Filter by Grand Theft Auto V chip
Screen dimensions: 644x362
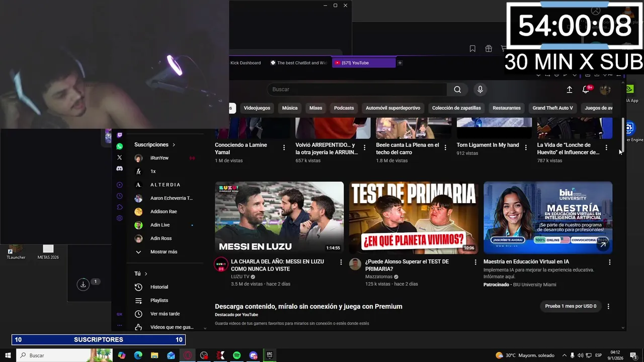click(x=552, y=108)
